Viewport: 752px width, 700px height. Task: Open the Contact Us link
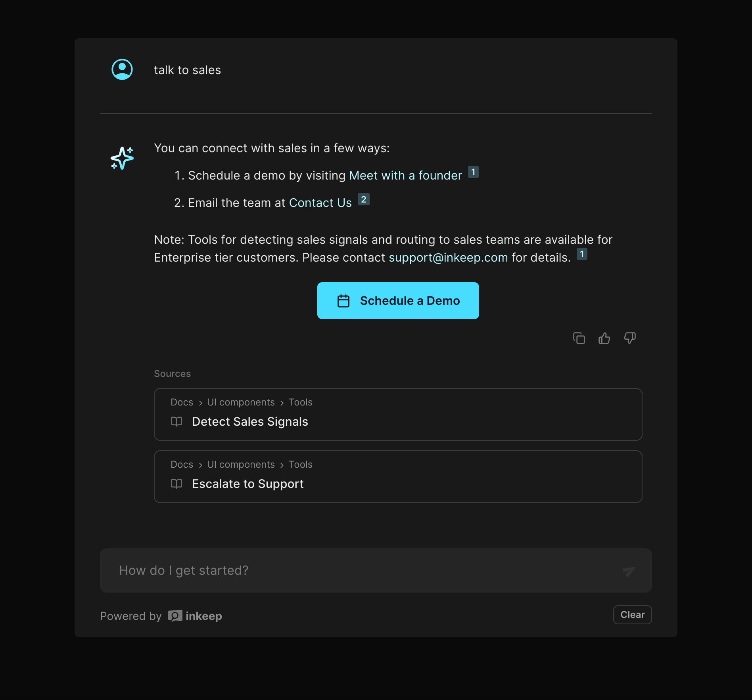point(320,203)
